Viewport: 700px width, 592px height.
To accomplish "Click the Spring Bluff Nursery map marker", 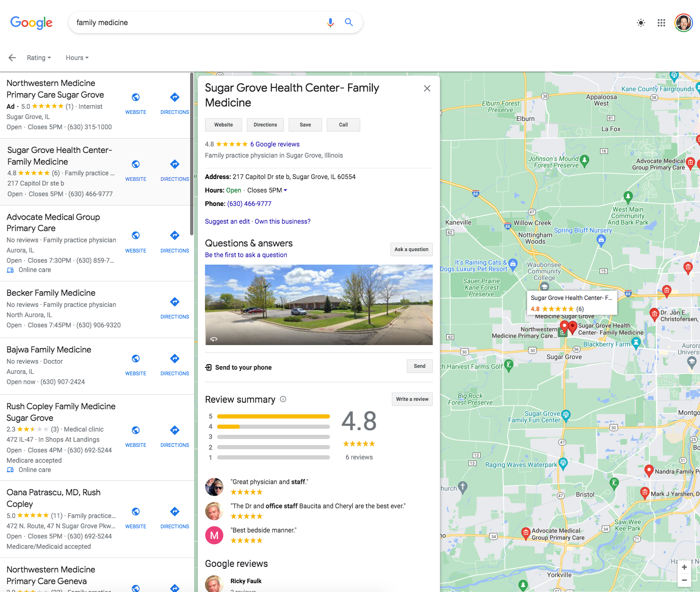I will click(x=601, y=240).
